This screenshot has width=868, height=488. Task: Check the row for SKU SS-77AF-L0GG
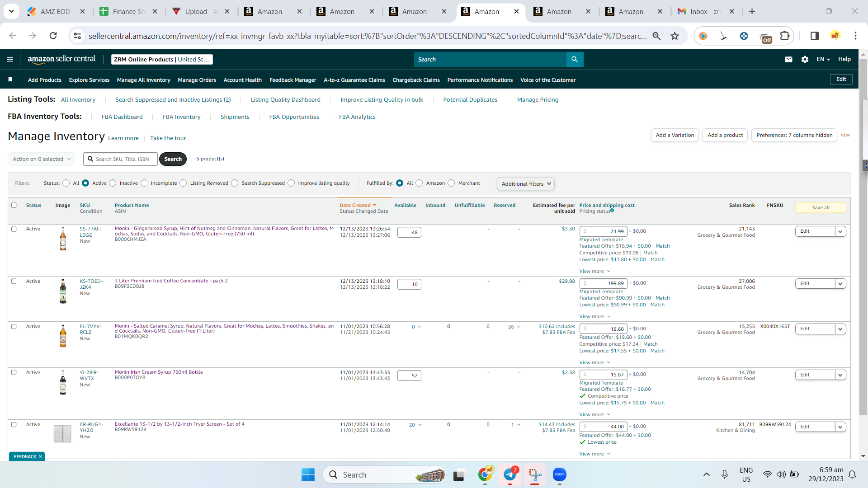pos(14,229)
